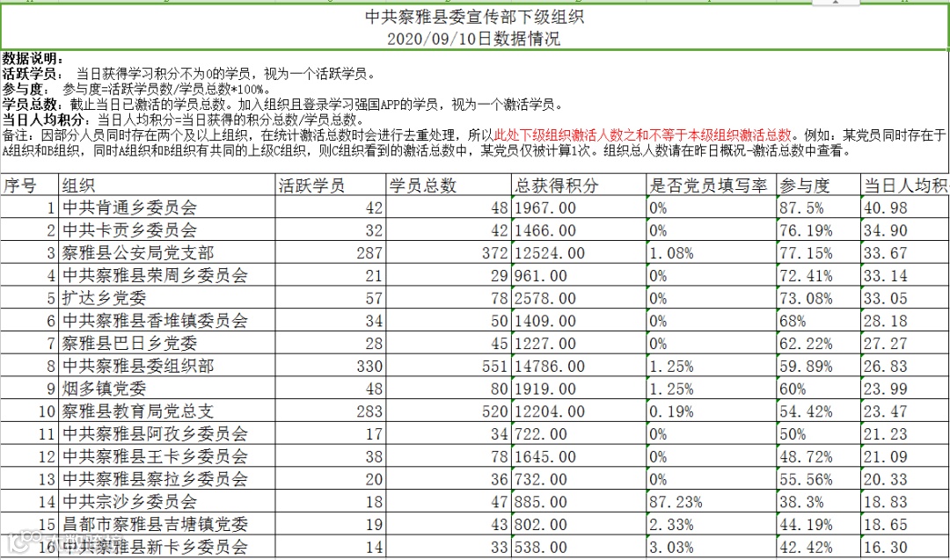
Task: Click the per-capita points value 33.67
Action: [x=905, y=252]
